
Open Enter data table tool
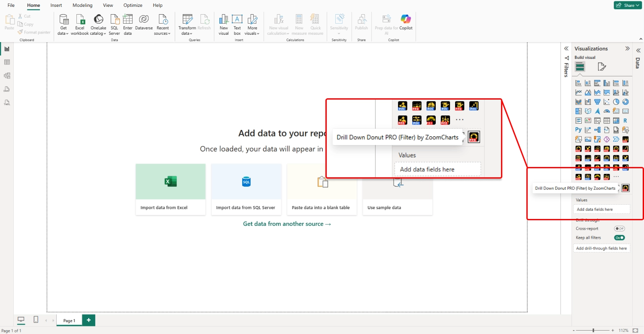point(128,24)
